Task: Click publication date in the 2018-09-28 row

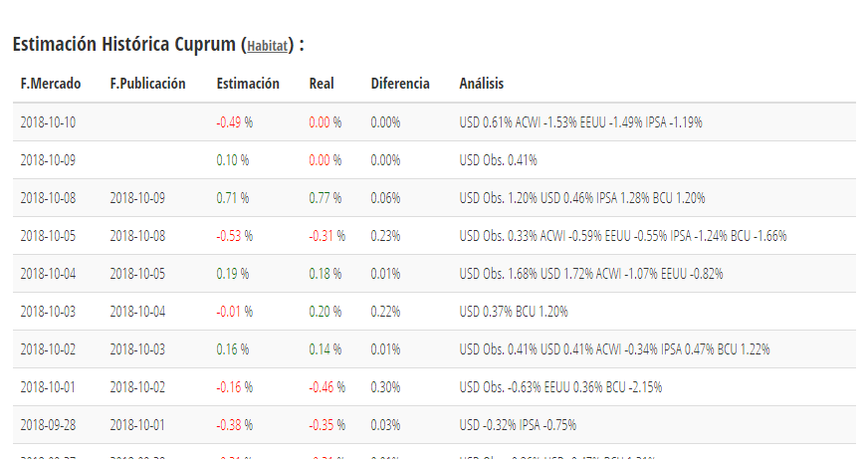Action: 137,425
